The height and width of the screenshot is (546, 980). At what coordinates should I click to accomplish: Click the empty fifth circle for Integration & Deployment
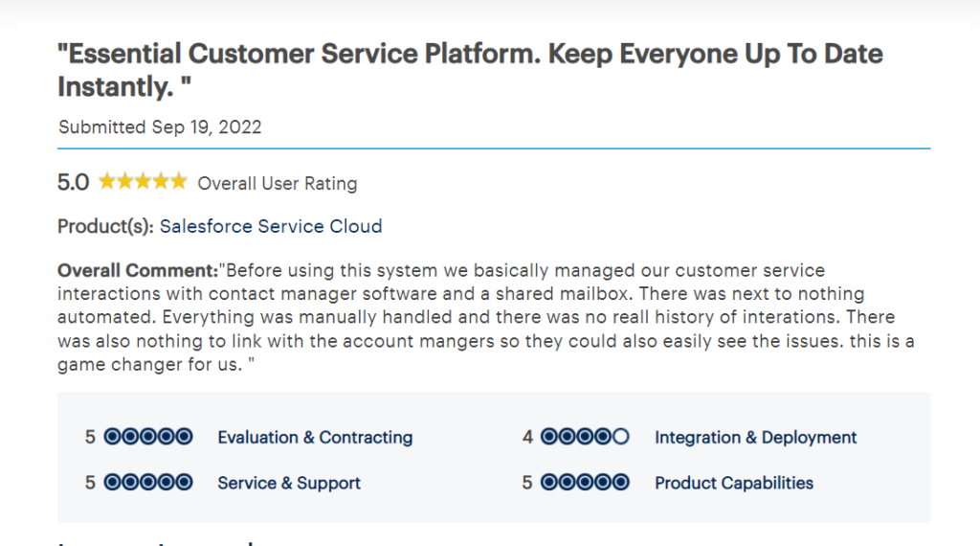(x=620, y=437)
